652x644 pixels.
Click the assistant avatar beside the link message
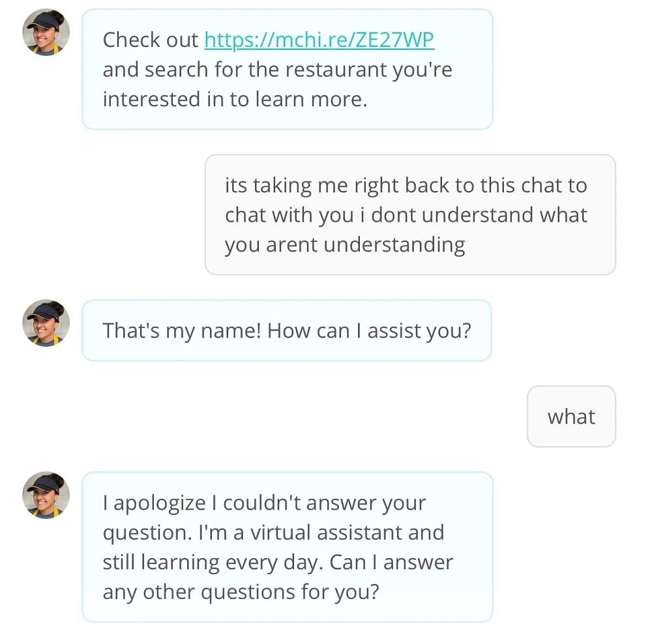(46, 33)
